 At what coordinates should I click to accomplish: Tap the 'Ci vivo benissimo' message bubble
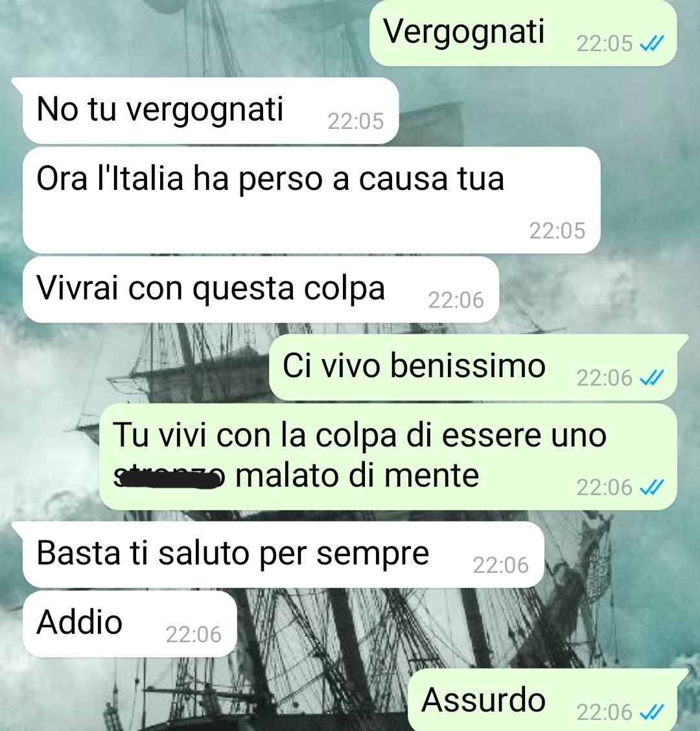click(x=473, y=367)
